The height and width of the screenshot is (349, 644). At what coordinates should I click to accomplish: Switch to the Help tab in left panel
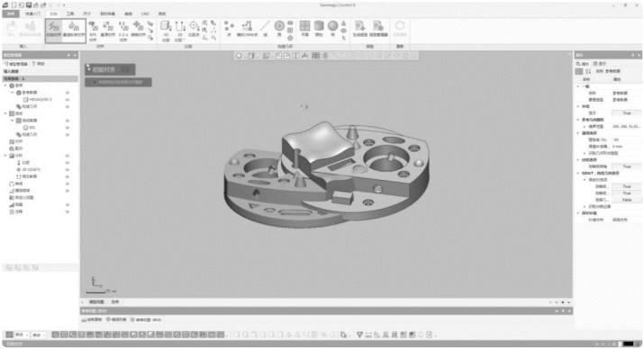pyautogui.click(x=39, y=64)
